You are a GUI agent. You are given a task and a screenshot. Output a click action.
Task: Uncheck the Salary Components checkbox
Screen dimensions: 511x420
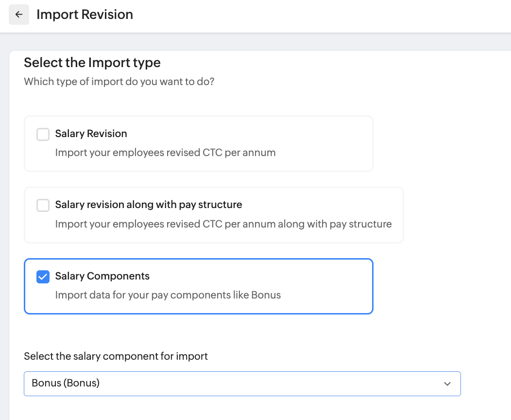point(43,277)
